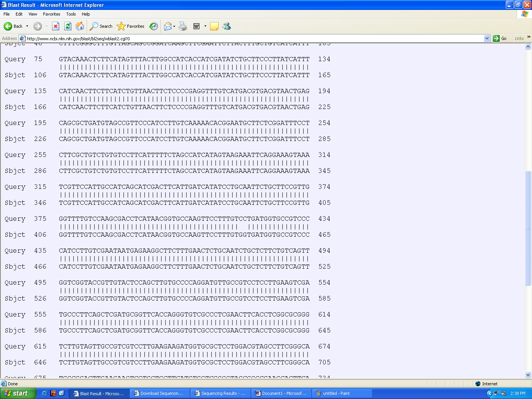Expand the address bar URL dropdown
Viewport: 532px width, 399px height.
[487, 38]
